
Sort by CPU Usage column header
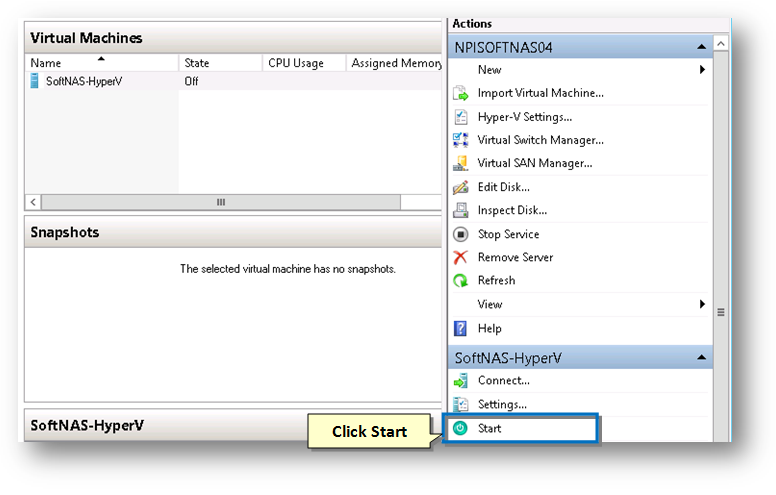point(304,63)
